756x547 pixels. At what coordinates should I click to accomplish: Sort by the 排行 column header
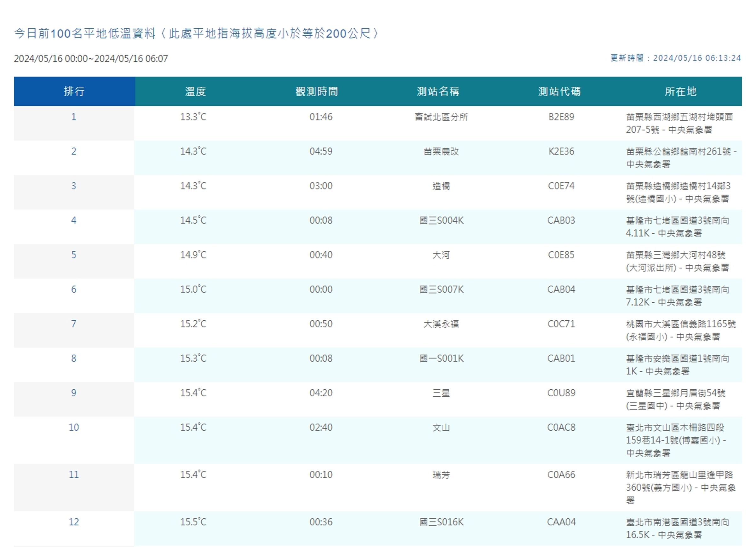click(x=74, y=91)
